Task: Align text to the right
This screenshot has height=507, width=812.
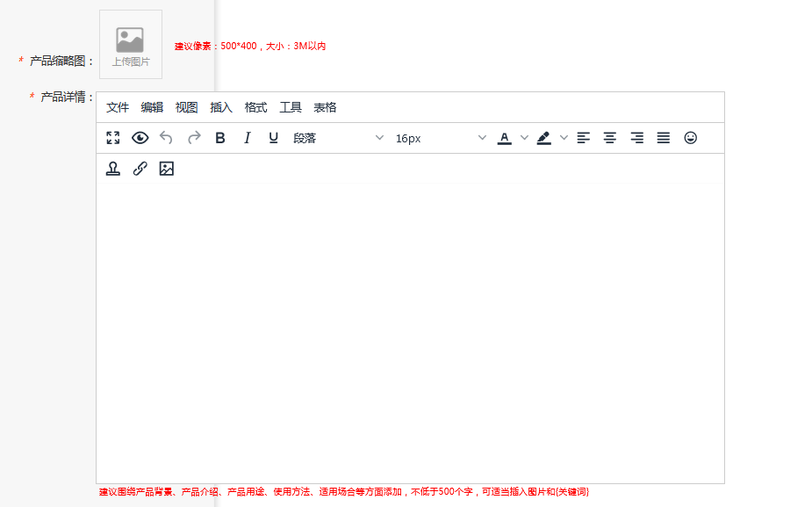Action: click(x=637, y=138)
